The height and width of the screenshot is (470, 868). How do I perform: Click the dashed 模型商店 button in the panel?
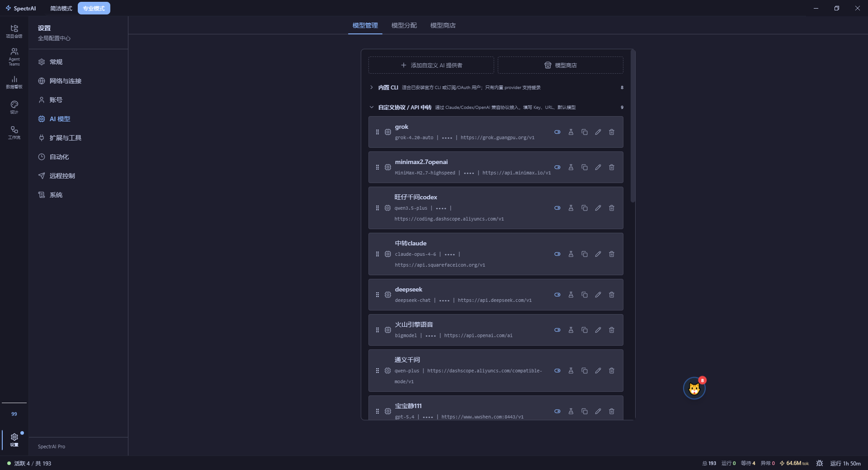[x=561, y=65]
